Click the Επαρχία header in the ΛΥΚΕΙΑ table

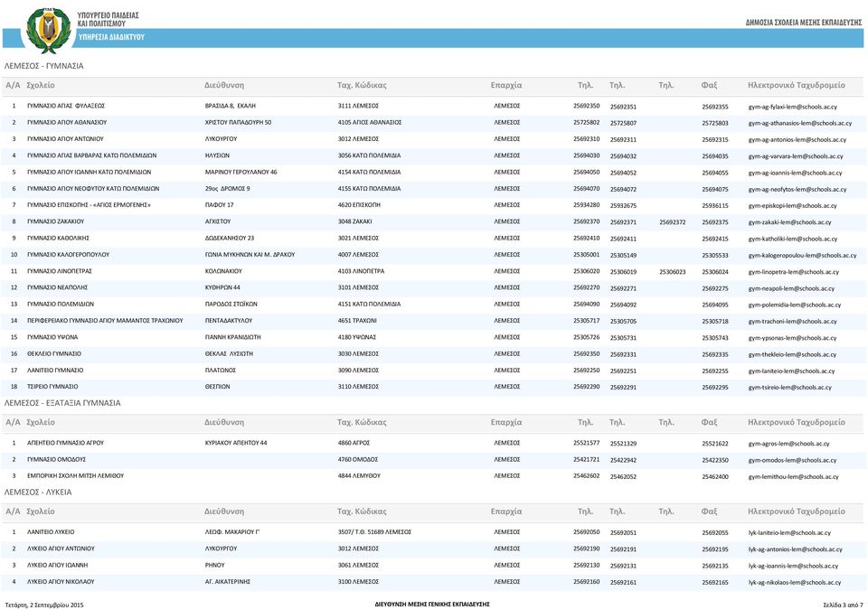point(506,511)
